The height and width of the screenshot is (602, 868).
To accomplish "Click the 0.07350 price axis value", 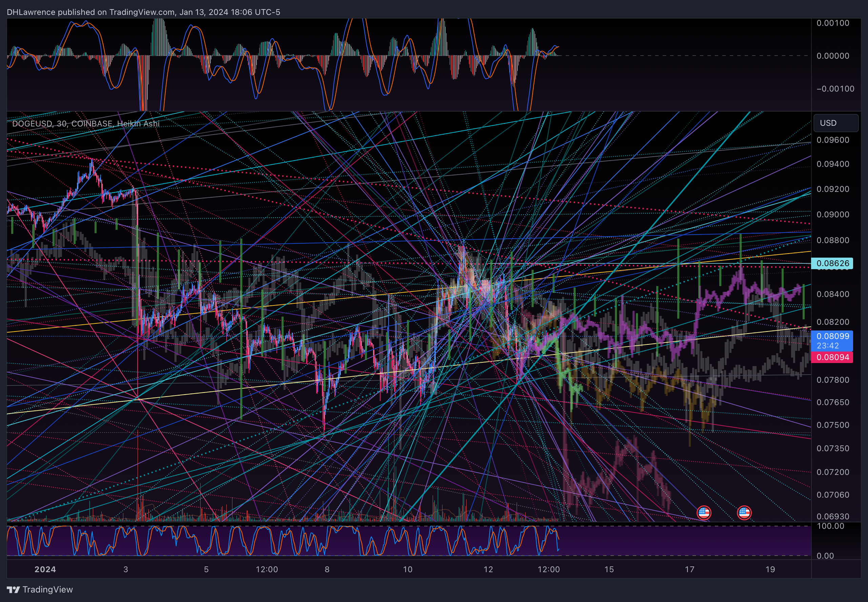I will [x=833, y=448].
